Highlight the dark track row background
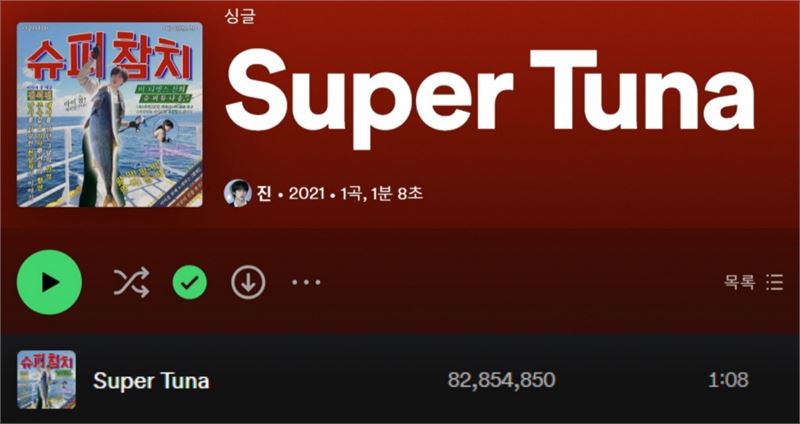Viewport: 800px width, 424px height. [x=400, y=379]
